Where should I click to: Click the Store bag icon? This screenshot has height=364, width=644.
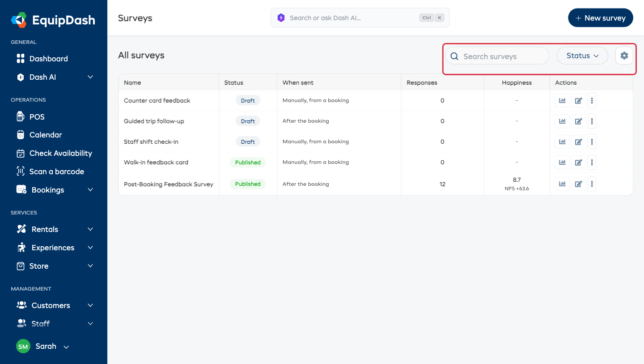click(20, 266)
